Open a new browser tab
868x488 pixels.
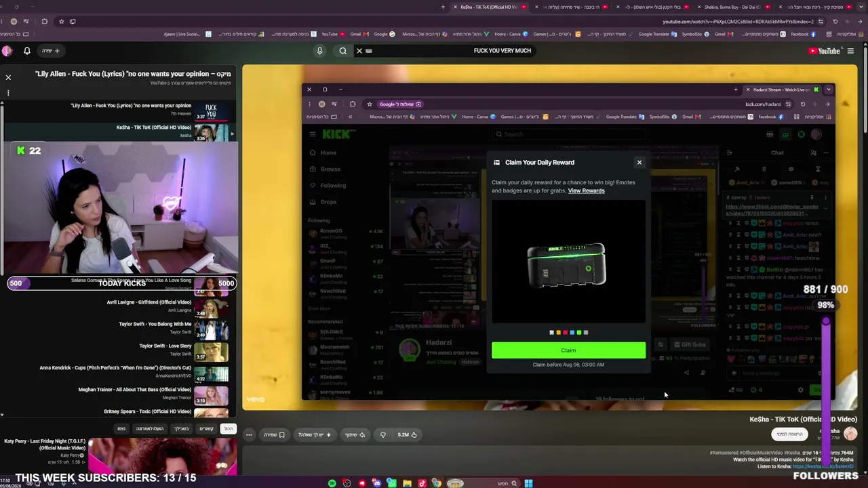[x=443, y=7]
